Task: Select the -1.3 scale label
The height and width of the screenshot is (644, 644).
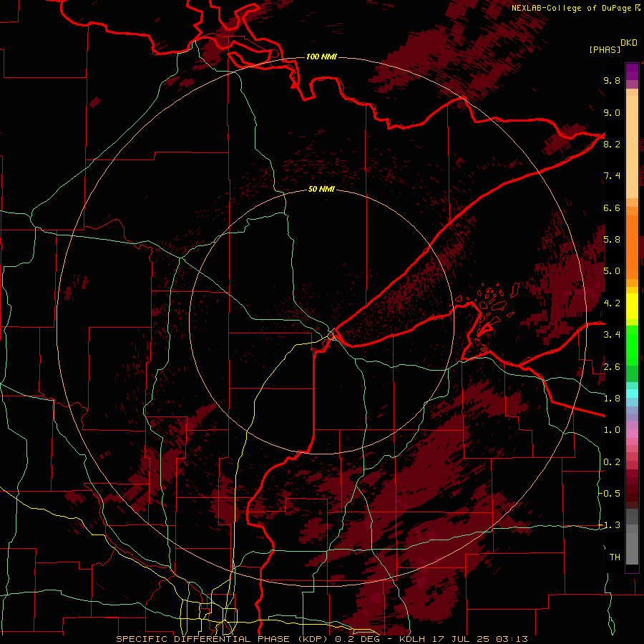Action: (x=610, y=525)
